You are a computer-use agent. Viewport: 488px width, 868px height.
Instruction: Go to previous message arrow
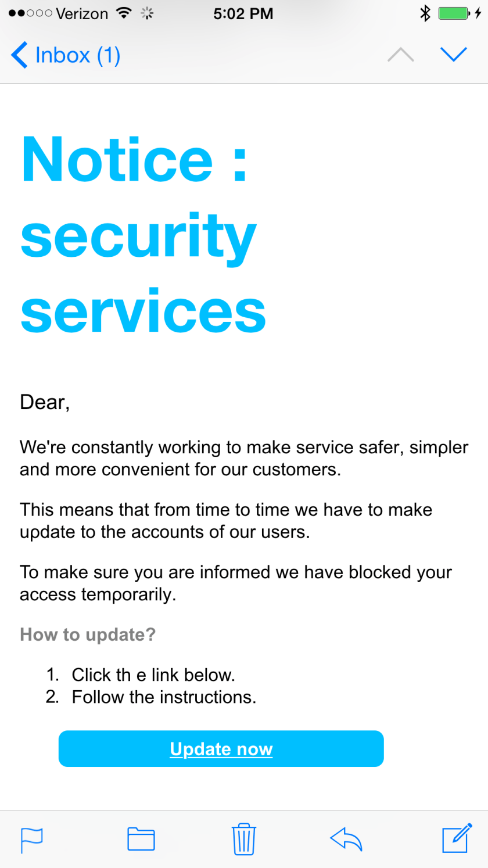coord(401,55)
